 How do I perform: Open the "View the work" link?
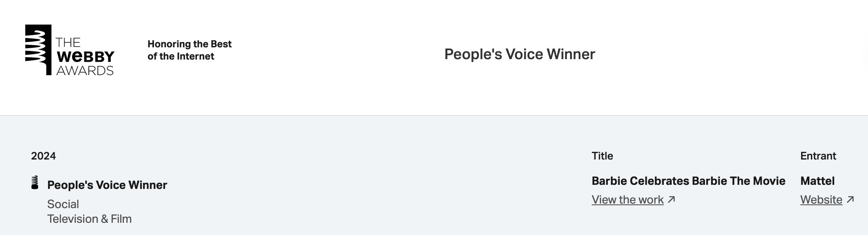(627, 200)
